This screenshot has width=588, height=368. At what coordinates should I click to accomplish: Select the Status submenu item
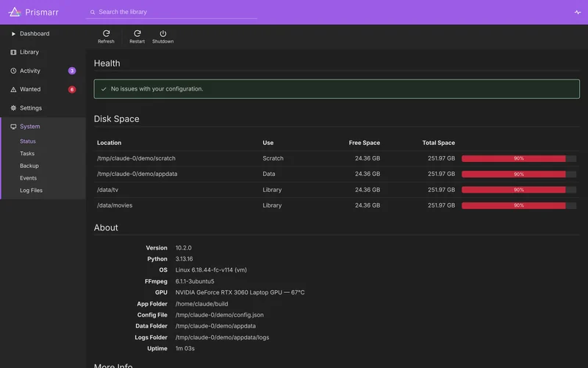point(28,141)
